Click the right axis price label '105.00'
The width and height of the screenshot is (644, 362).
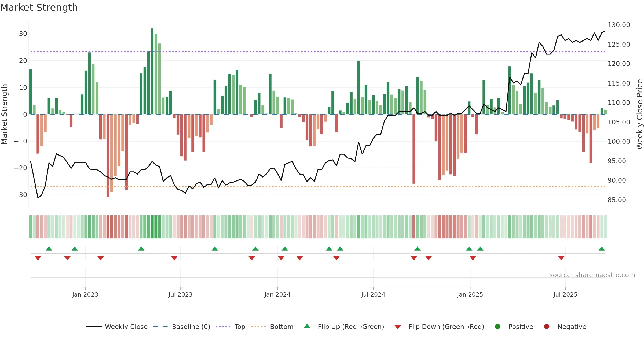click(x=619, y=122)
